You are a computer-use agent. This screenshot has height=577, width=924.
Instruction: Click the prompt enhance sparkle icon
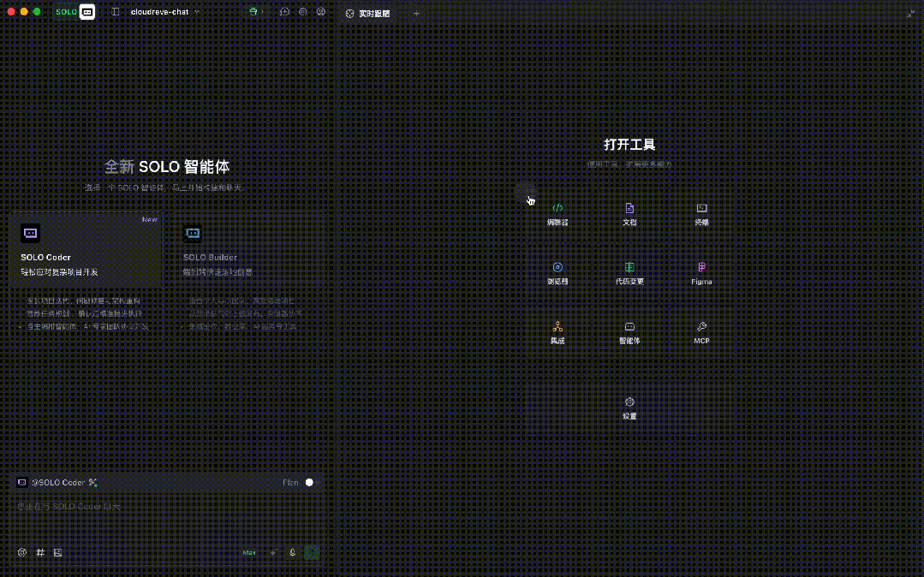(274, 552)
